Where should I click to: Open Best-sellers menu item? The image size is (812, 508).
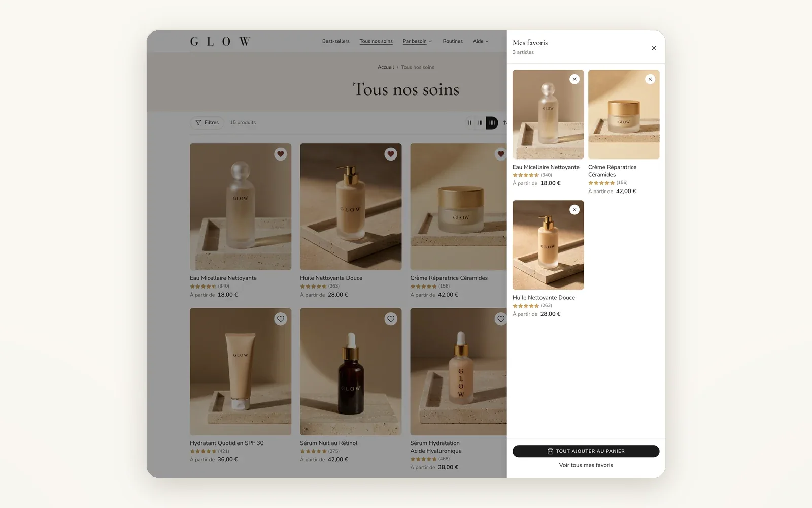[x=336, y=41]
